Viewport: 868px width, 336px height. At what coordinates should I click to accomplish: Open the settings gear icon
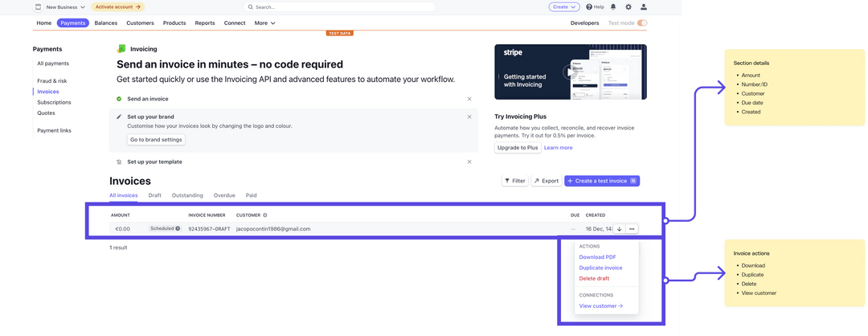click(628, 6)
